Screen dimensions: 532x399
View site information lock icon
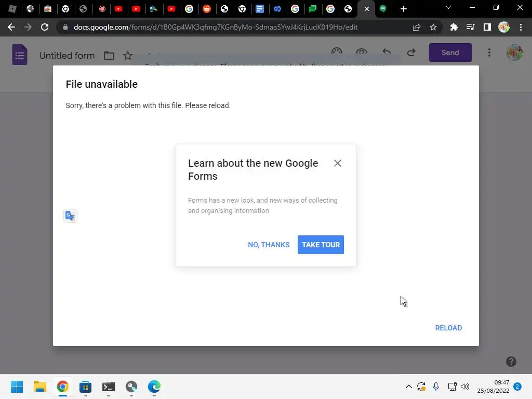coord(65,27)
